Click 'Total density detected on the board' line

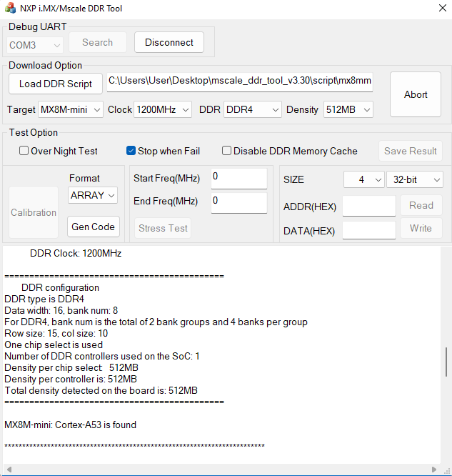click(101, 390)
